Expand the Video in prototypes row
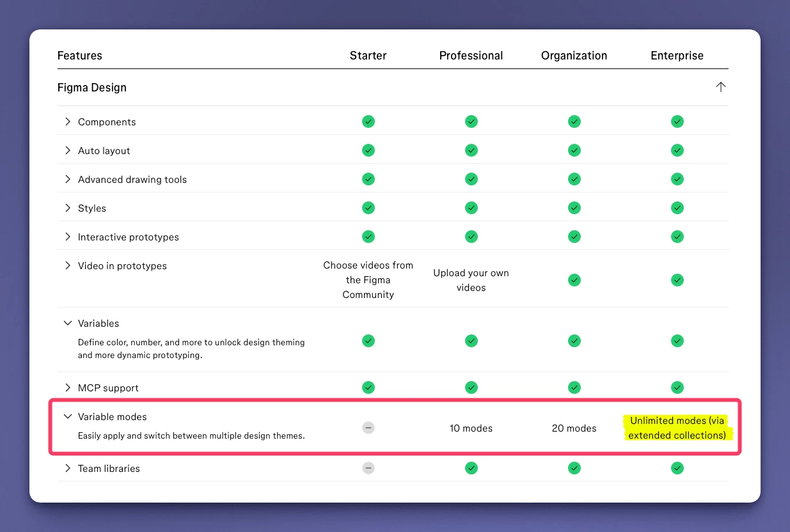790x532 pixels. click(67, 265)
